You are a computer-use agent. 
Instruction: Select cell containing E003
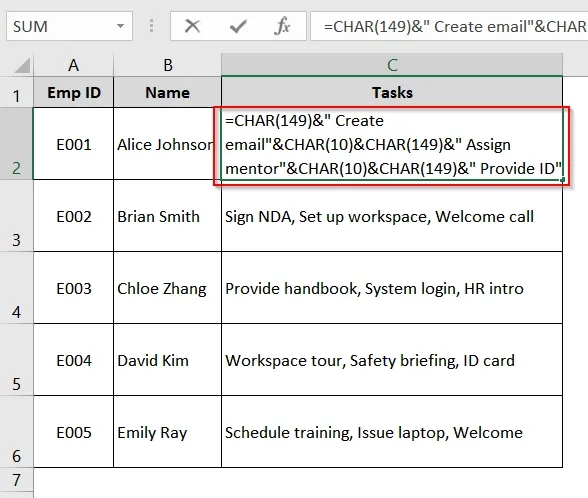click(x=74, y=288)
